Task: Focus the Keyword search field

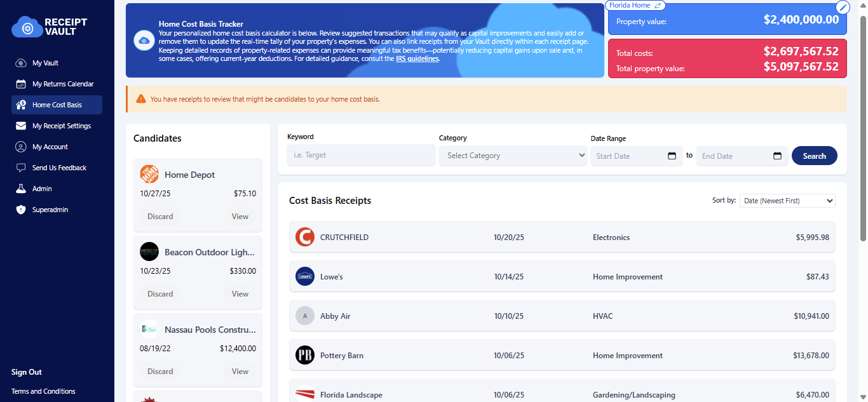Action: [x=361, y=155]
